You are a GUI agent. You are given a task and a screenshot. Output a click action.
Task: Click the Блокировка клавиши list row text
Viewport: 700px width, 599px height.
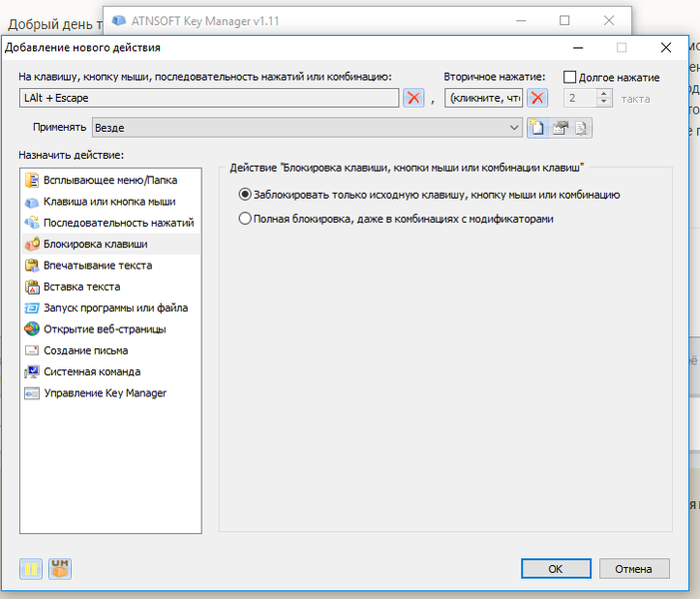tap(96, 244)
